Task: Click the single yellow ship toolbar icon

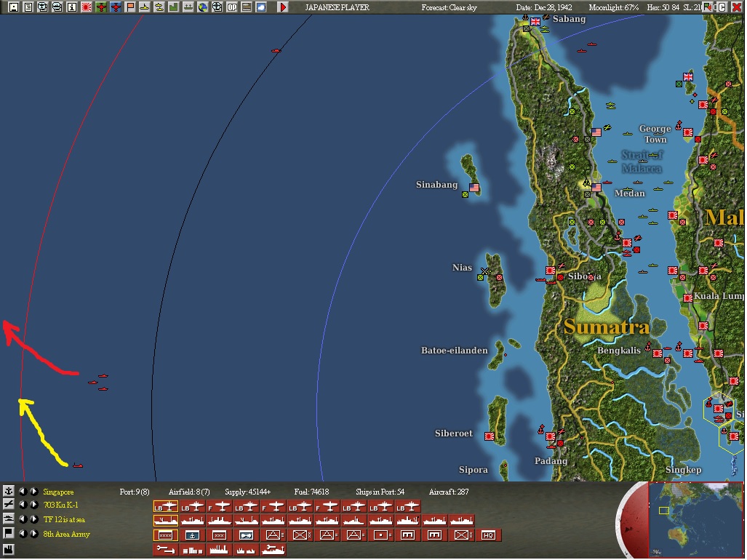Action: pyautogui.click(x=144, y=7)
